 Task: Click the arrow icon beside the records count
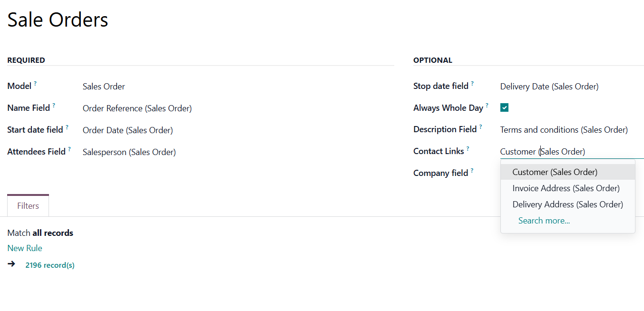click(11, 264)
